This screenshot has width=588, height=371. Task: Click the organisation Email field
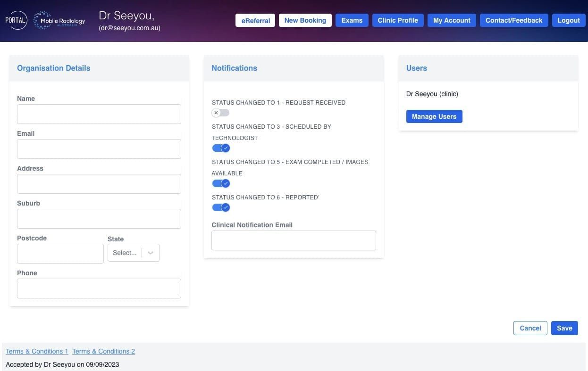pyautogui.click(x=99, y=149)
